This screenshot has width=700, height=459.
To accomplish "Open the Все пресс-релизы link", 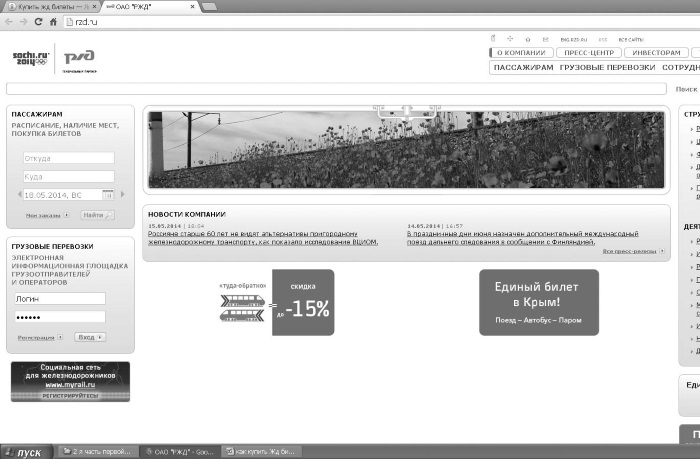I will [633, 251].
